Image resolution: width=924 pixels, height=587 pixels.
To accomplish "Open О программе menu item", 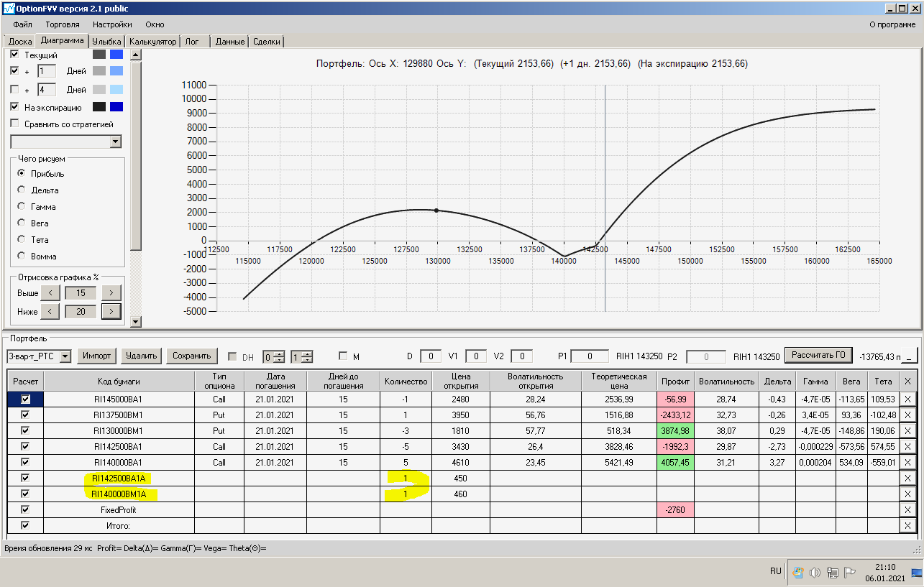I will (x=892, y=24).
